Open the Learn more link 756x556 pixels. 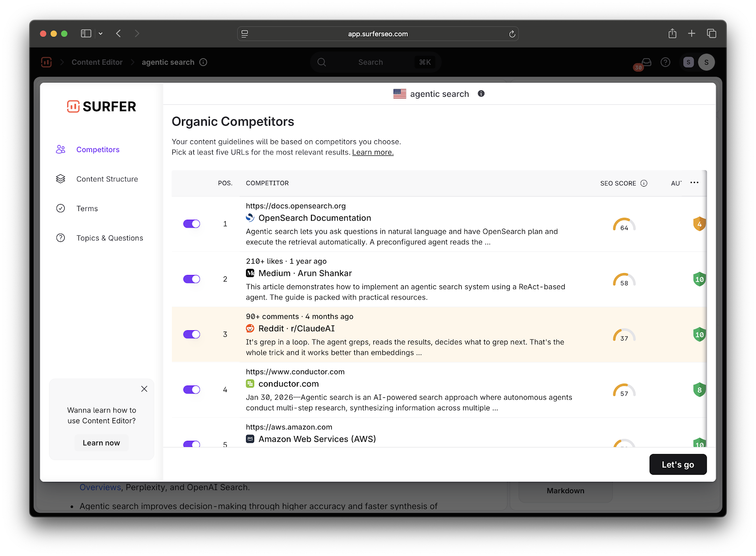(373, 152)
